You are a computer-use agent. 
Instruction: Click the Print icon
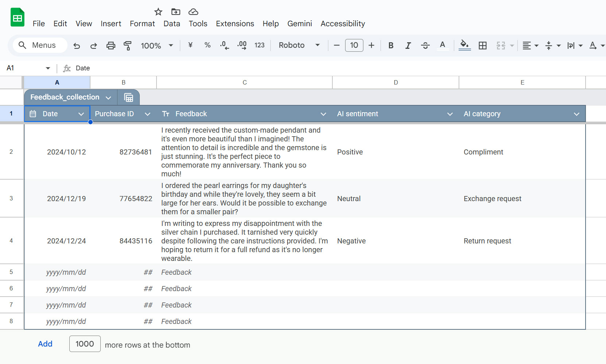click(111, 46)
